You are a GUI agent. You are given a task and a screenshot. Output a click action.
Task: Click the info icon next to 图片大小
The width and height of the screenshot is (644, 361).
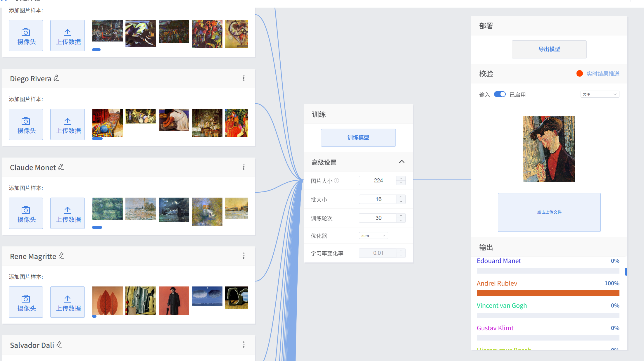point(336,181)
